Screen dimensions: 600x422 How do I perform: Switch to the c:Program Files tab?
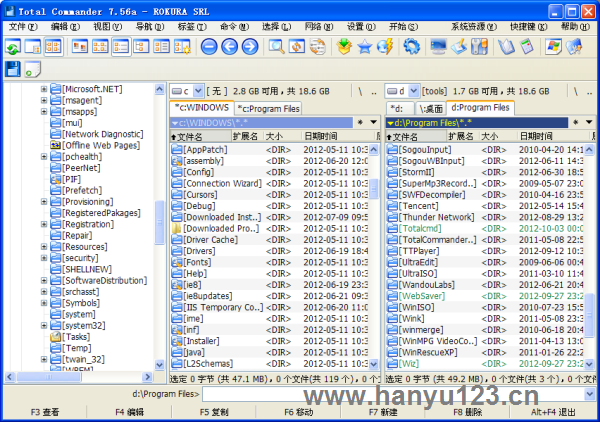[x=268, y=109]
